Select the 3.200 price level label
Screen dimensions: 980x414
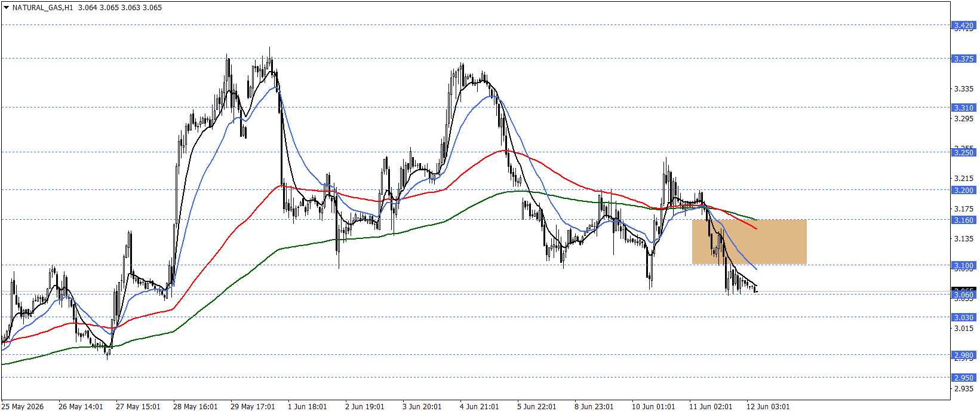click(963, 190)
